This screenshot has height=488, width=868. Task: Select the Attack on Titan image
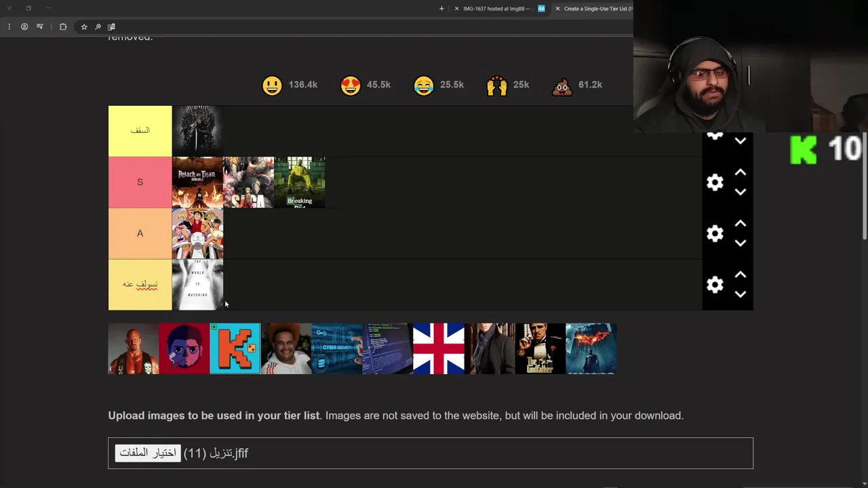(x=197, y=182)
